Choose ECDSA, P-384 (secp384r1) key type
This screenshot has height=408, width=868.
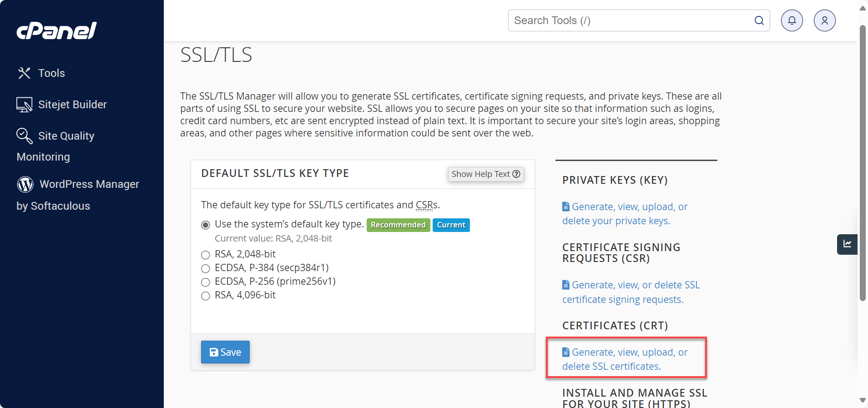tap(206, 268)
